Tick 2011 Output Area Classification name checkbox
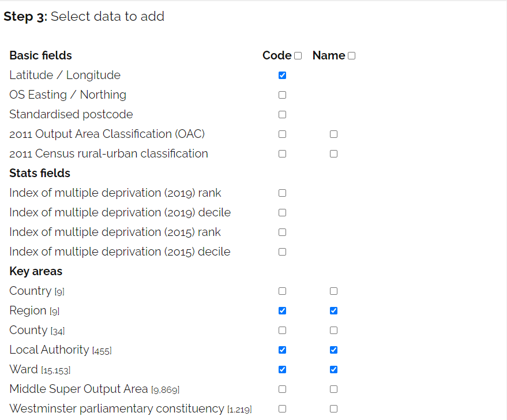The width and height of the screenshot is (507, 420). pyautogui.click(x=333, y=134)
